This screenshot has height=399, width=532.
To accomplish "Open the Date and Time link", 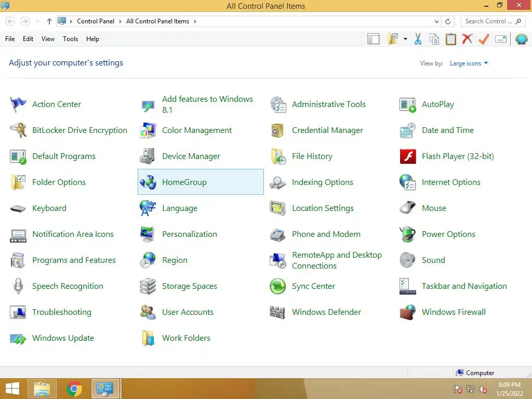I will tap(447, 130).
